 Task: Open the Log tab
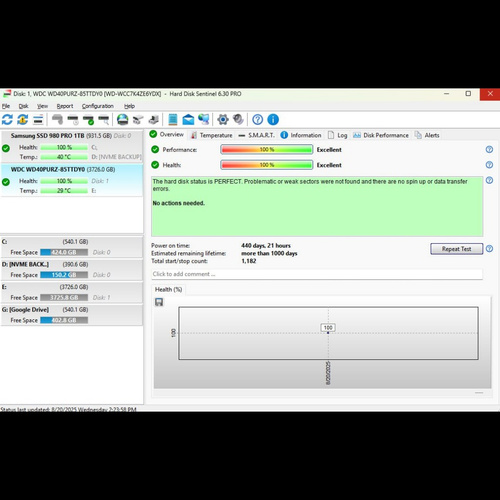point(338,135)
